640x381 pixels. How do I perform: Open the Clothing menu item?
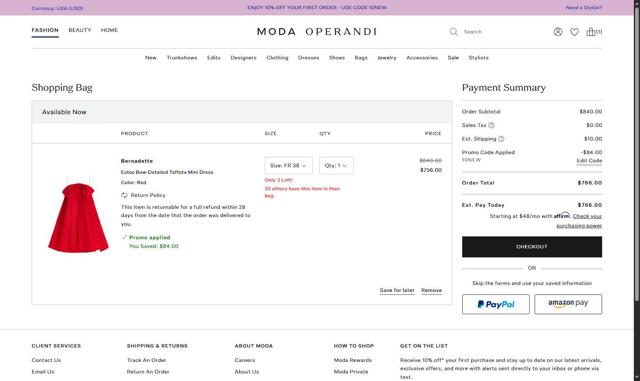[277, 58]
